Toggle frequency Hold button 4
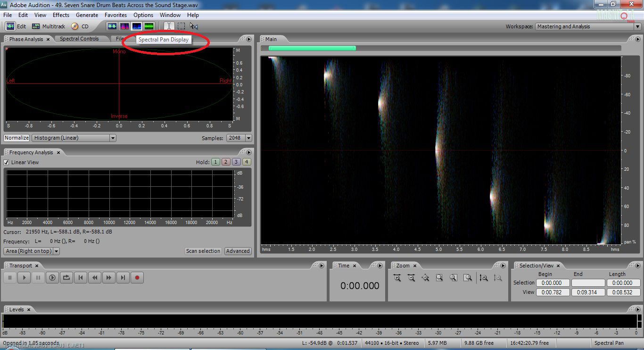 pos(247,162)
